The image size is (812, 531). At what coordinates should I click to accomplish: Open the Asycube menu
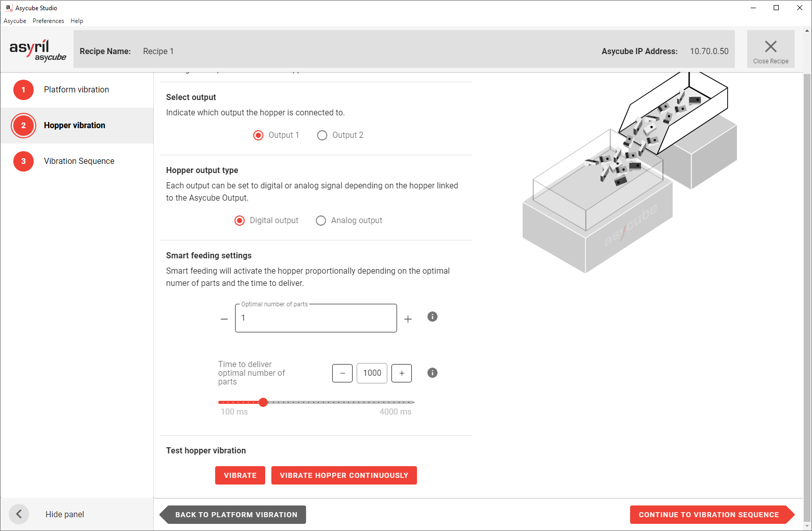pos(15,21)
